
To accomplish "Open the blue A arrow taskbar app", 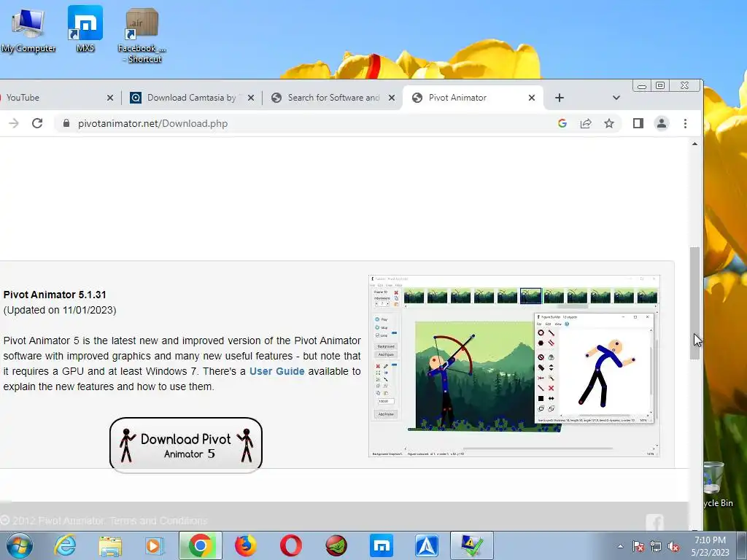I will coord(427,545).
